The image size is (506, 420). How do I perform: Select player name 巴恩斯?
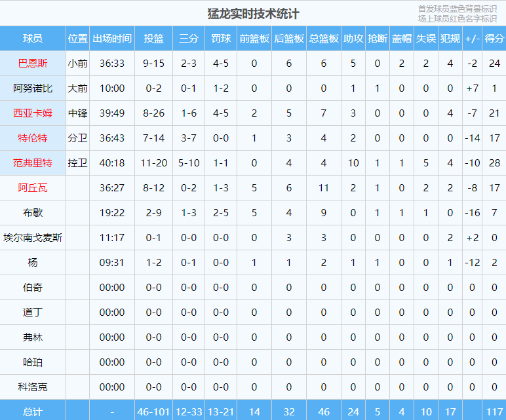tap(33, 63)
